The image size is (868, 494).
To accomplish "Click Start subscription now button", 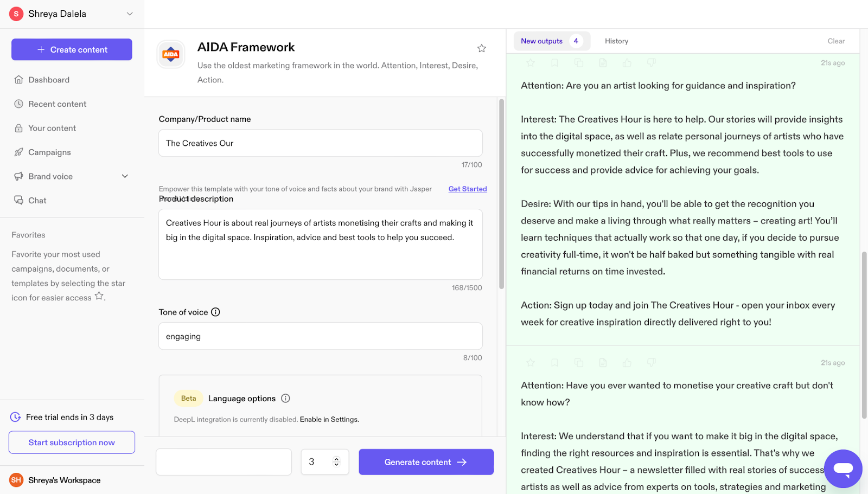I will 72,442.
